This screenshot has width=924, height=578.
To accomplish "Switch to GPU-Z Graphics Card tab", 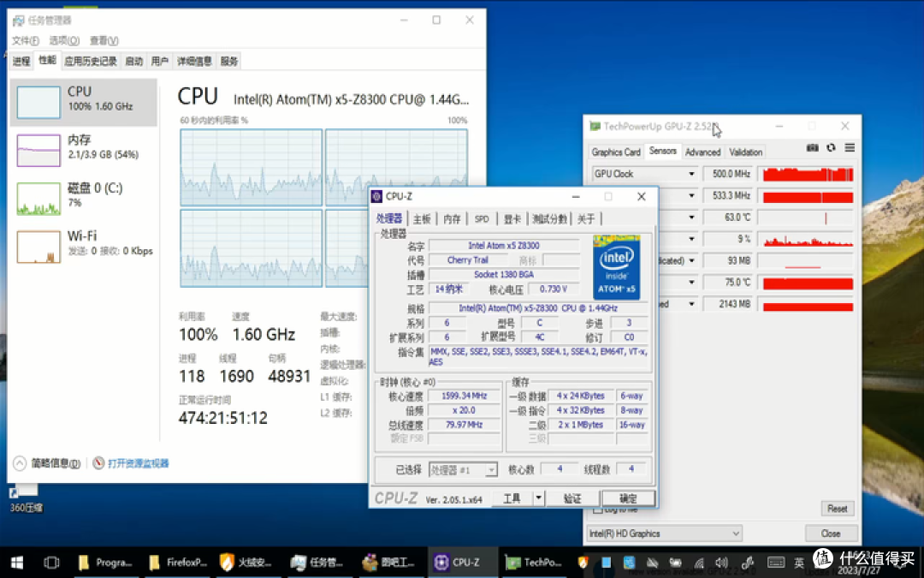I will [616, 152].
